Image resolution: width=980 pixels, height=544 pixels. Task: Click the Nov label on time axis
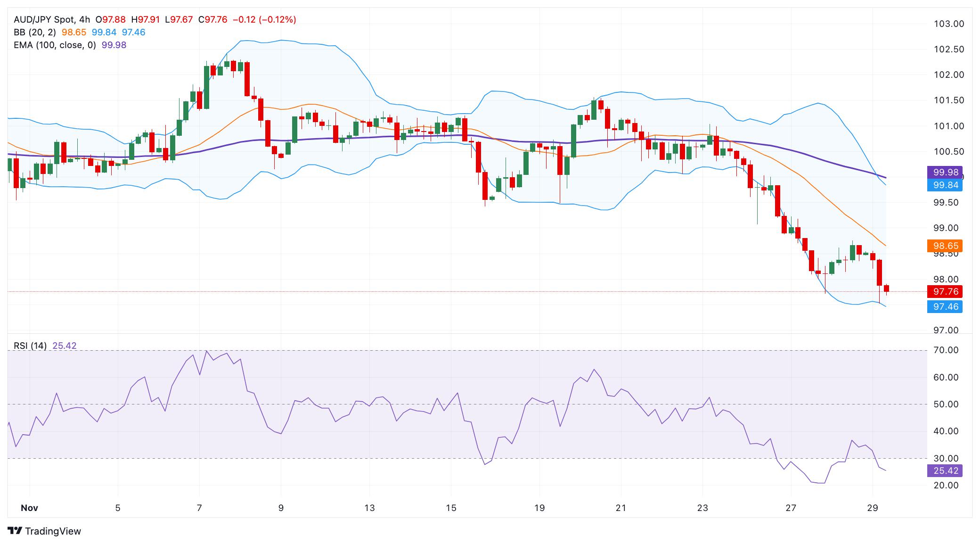click(29, 508)
